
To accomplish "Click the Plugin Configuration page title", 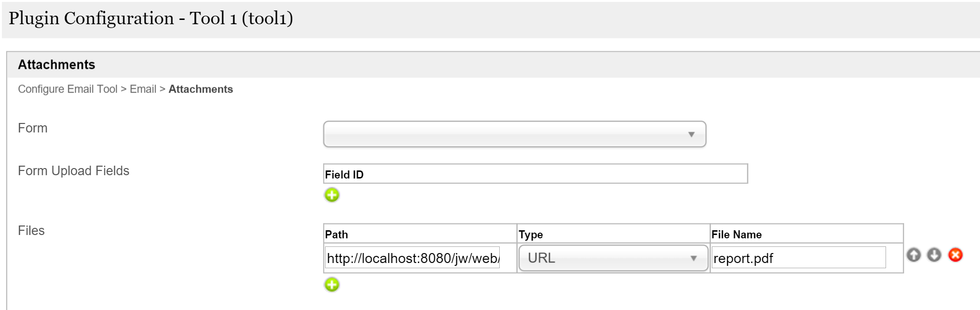I will [150, 19].
